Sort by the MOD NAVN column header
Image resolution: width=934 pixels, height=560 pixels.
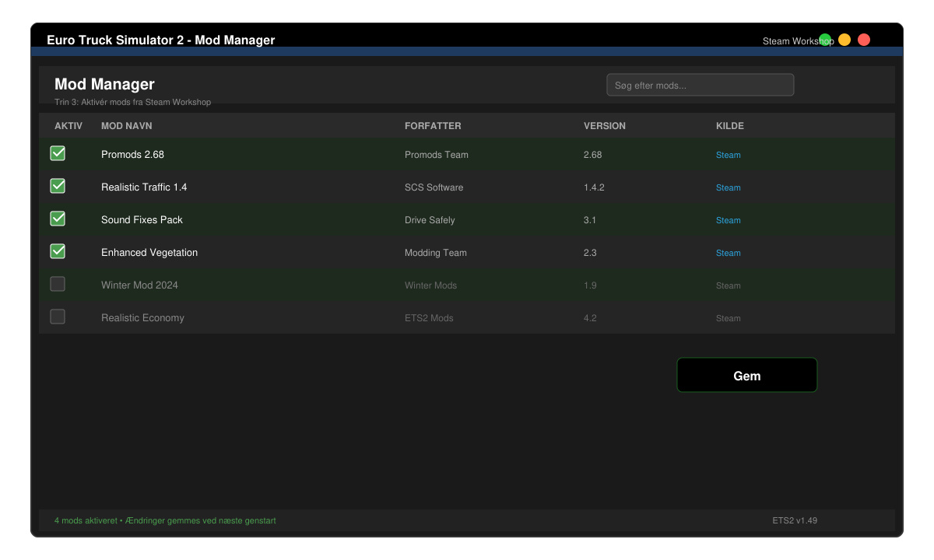pyautogui.click(x=127, y=126)
